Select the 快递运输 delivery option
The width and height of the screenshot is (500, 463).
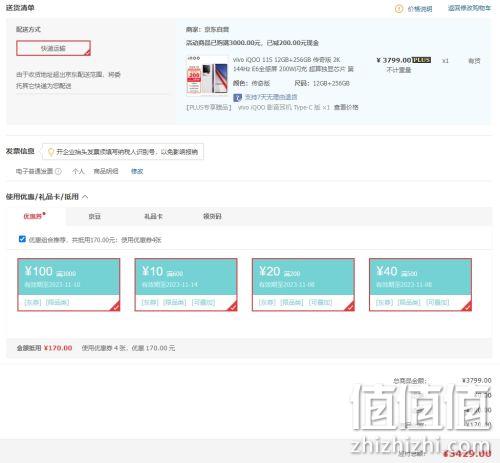point(53,48)
